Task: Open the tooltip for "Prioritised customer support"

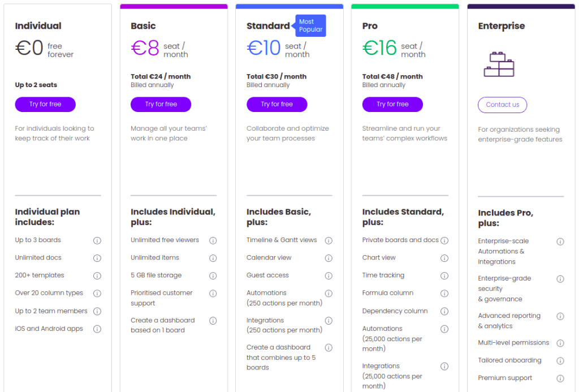Action: coord(213,293)
